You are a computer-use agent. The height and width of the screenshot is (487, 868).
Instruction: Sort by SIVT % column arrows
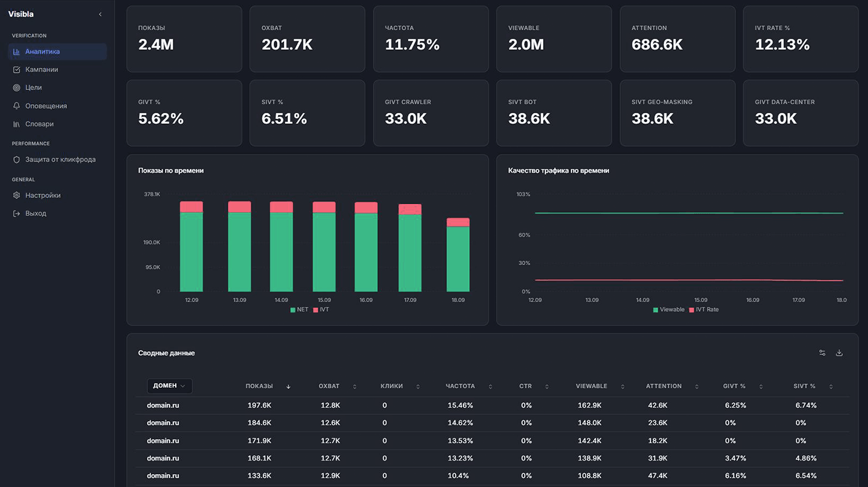click(831, 387)
